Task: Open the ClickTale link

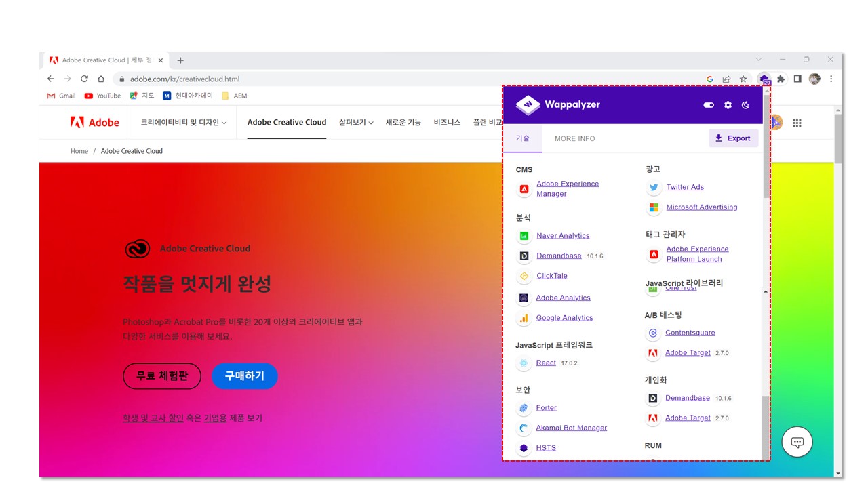Action: [551, 276]
